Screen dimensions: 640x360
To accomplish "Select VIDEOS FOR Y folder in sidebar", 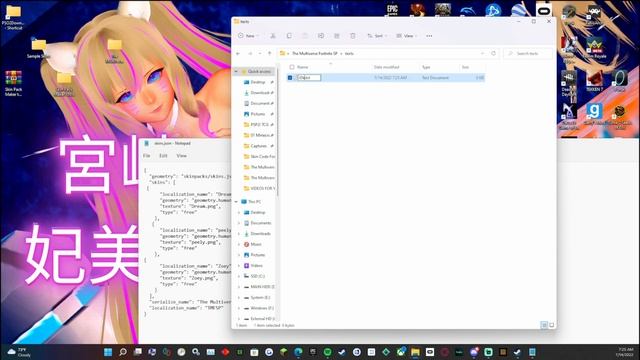I will (260, 188).
